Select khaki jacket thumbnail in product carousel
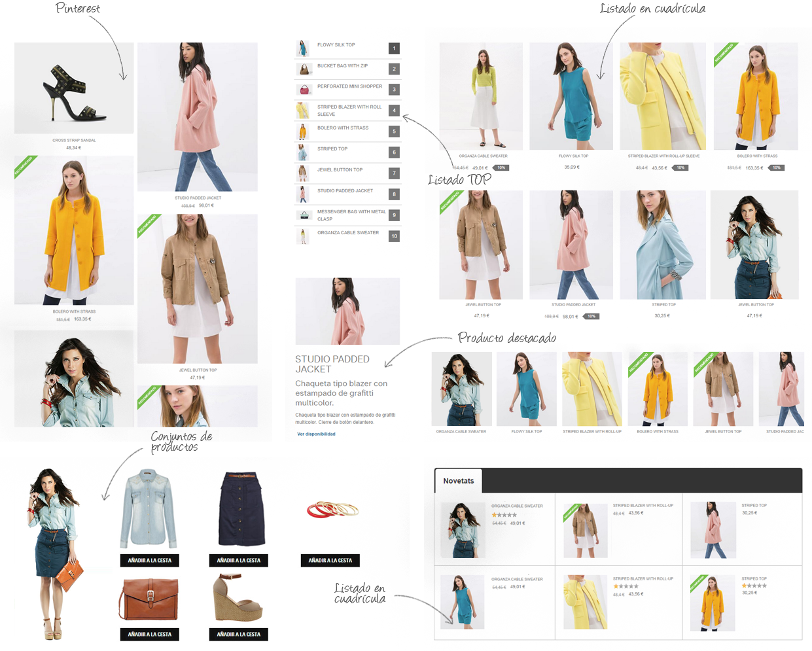The height and width of the screenshot is (651, 812). coord(723,389)
